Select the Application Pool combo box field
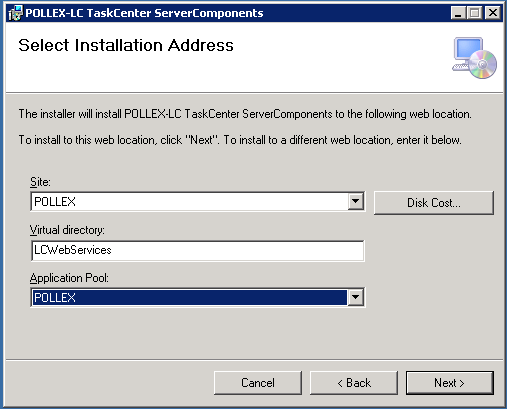507x409 pixels. (x=198, y=297)
